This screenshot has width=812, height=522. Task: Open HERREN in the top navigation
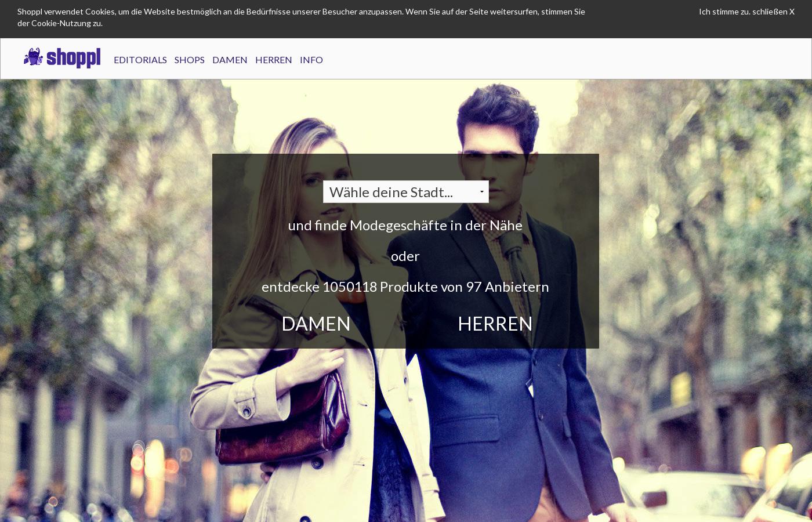274,60
